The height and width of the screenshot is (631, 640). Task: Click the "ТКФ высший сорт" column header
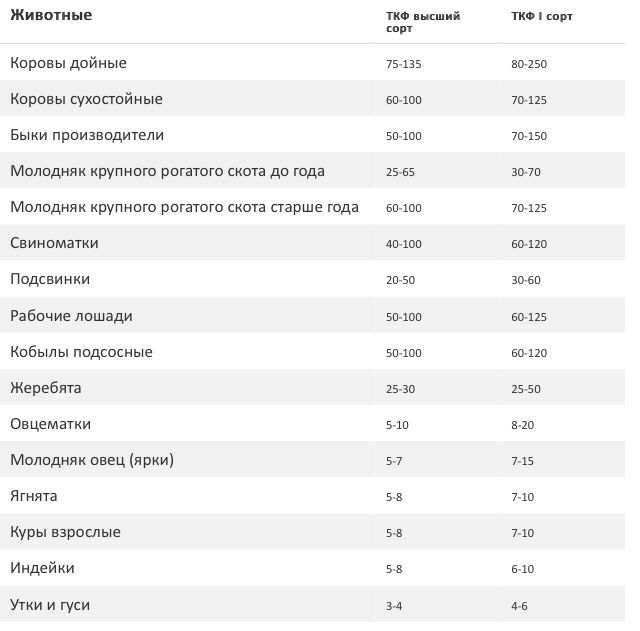click(x=422, y=22)
